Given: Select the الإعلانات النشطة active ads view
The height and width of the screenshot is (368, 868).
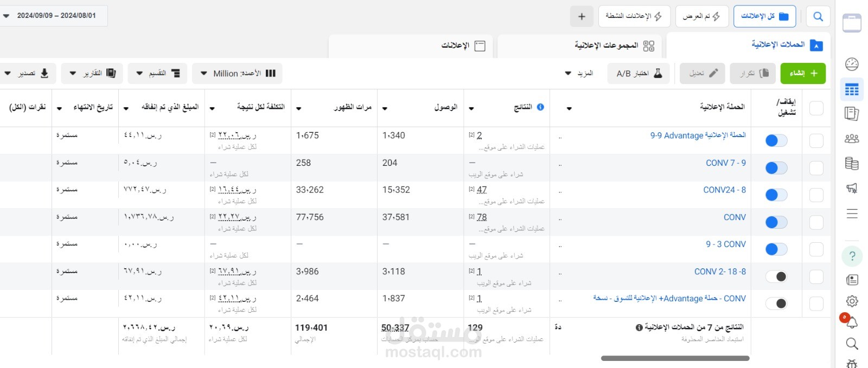Looking at the screenshot, I should [x=634, y=16].
